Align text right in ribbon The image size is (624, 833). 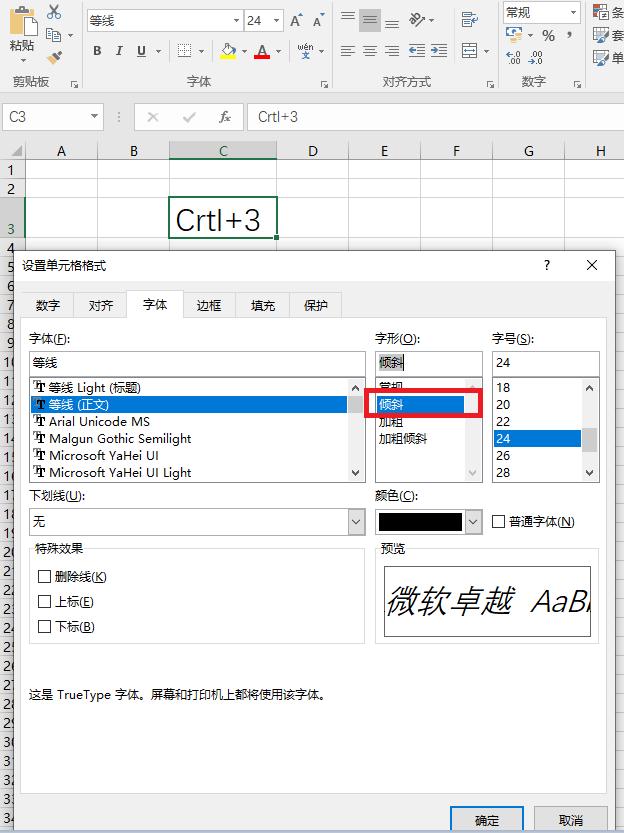pyautogui.click(x=392, y=51)
